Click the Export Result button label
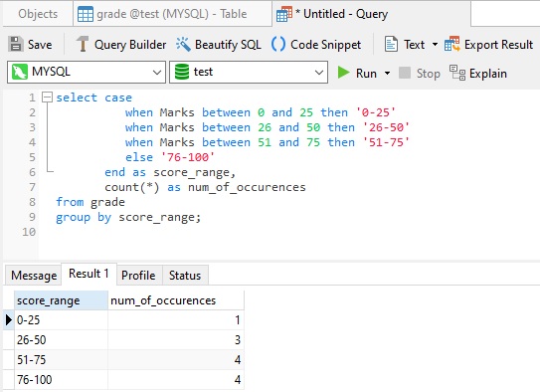The height and width of the screenshot is (392, 540). [498, 45]
